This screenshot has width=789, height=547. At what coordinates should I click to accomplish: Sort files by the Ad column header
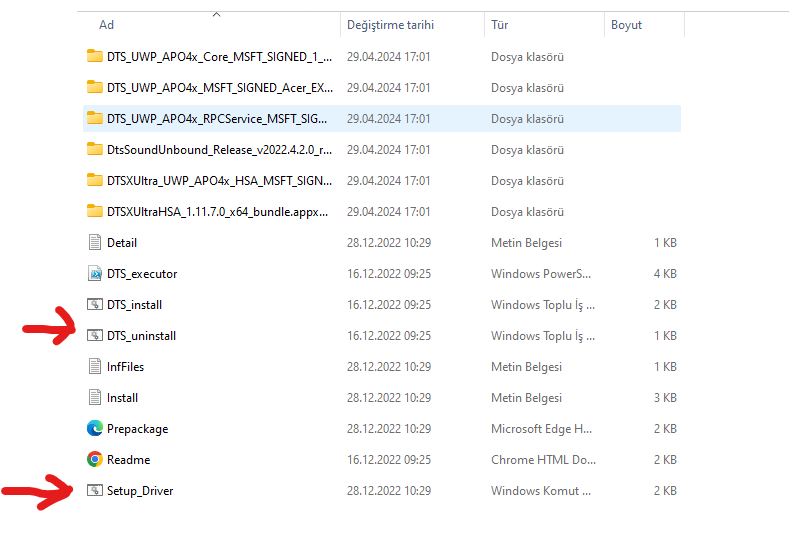click(x=106, y=25)
